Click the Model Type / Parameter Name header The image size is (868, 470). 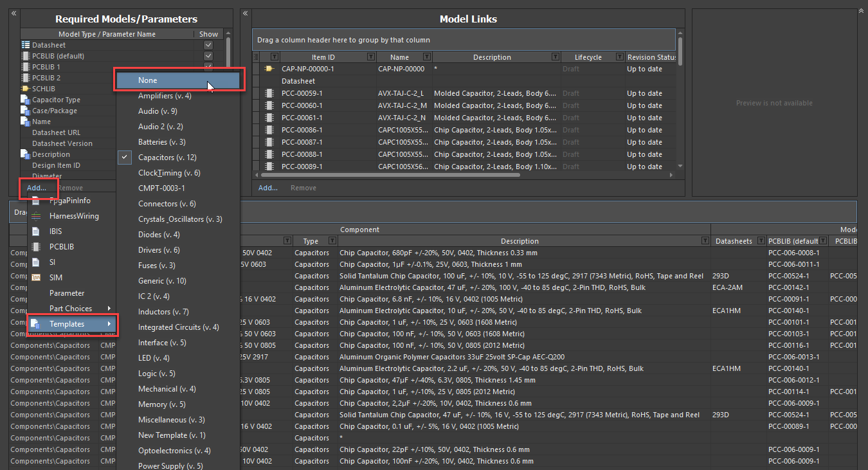point(107,34)
